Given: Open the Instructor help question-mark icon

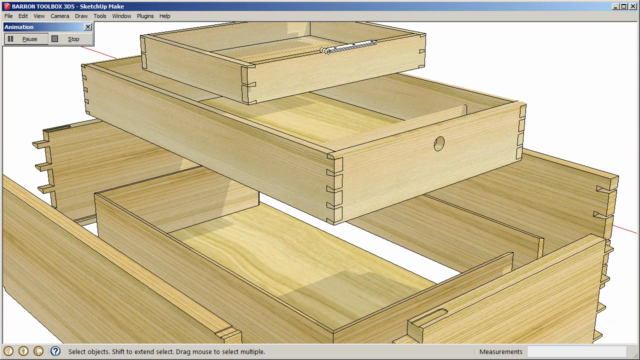Looking at the screenshot, I should click(x=56, y=351).
